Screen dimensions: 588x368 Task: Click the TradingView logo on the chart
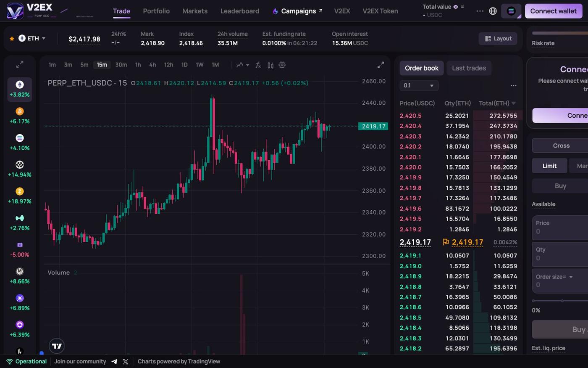[x=57, y=346]
